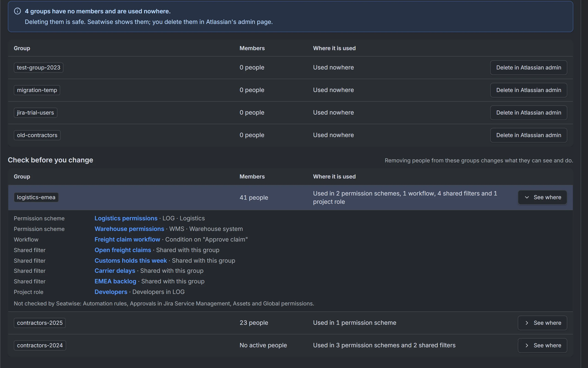Open the Open freight claims filter

[x=123, y=250]
